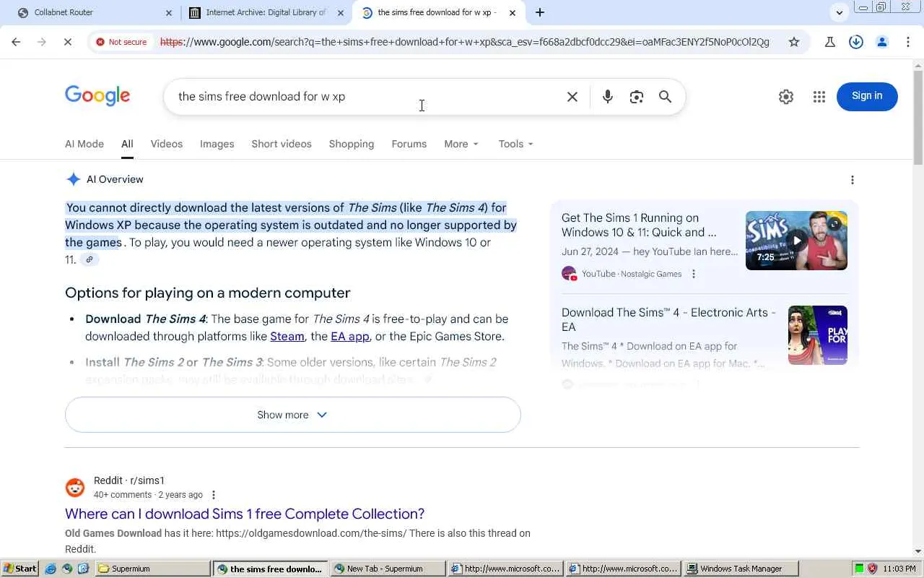Expand the More search filters dropdown
The height and width of the screenshot is (578, 924).
pyautogui.click(x=461, y=144)
